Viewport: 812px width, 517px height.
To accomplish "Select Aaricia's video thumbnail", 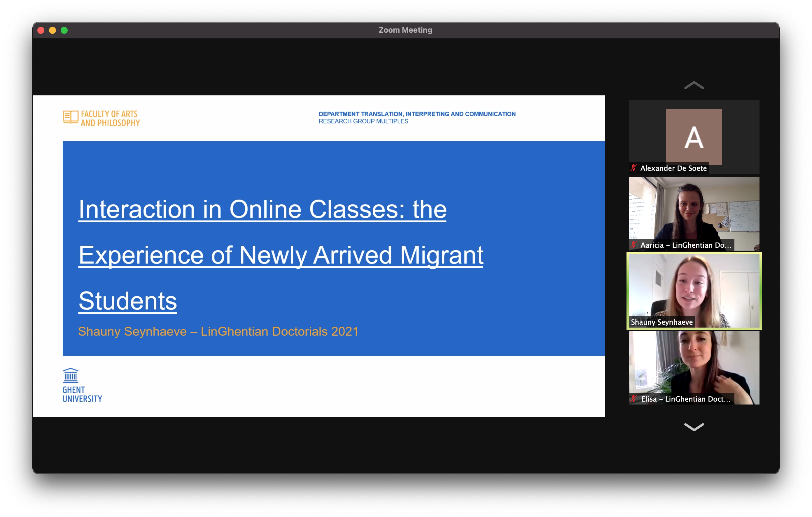I will 694,214.
